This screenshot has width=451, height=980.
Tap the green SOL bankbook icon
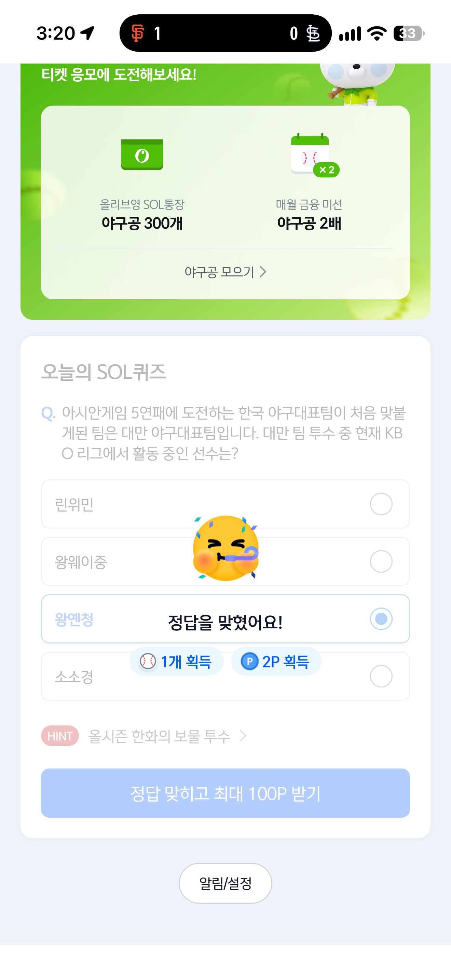click(142, 154)
